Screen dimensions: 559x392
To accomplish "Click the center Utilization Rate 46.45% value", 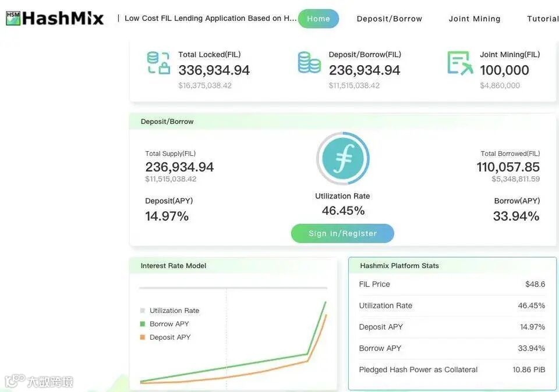I will click(x=343, y=211).
